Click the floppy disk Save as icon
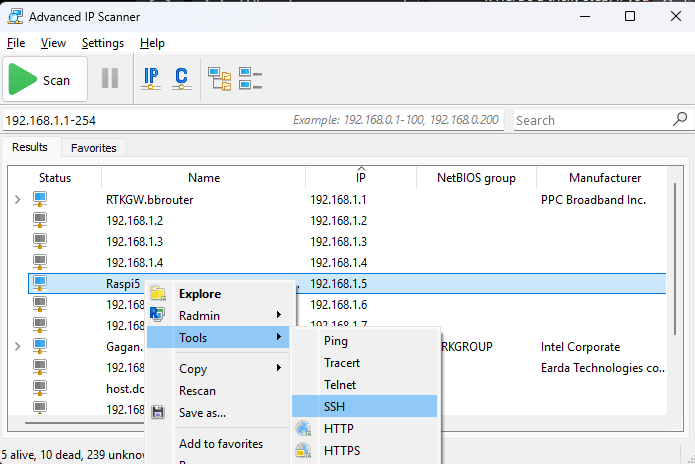Image resolution: width=695 pixels, height=464 pixels. point(158,412)
